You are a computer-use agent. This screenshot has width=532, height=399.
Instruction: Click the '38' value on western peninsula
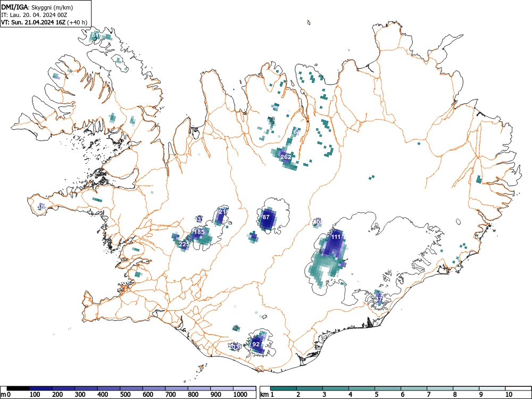coord(41,206)
